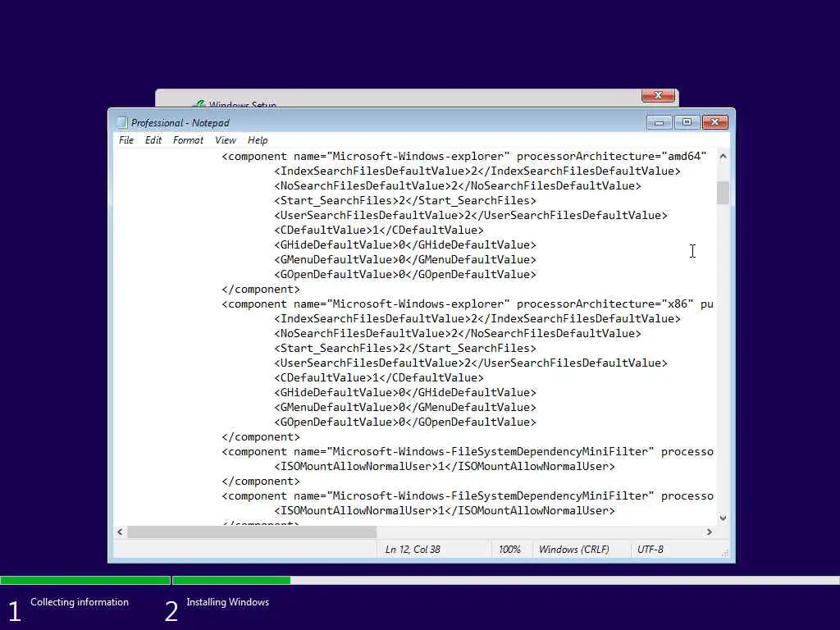The height and width of the screenshot is (630, 840).
Task: Click the vertical scrollbar up arrow
Action: point(723,157)
